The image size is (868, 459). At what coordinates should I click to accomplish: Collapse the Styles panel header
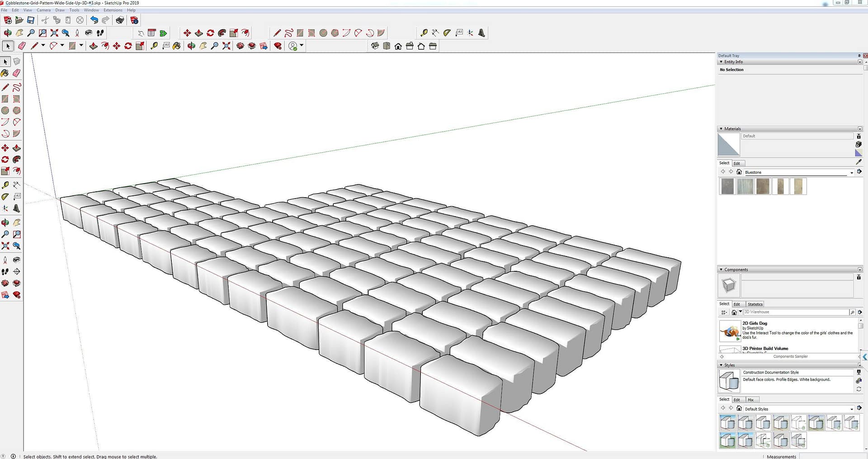tap(721, 365)
